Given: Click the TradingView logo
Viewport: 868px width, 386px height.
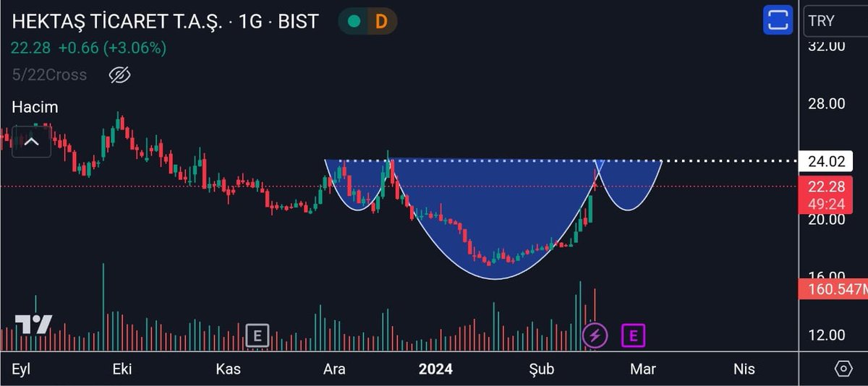Looking at the screenshot, I should coord(33,325).
